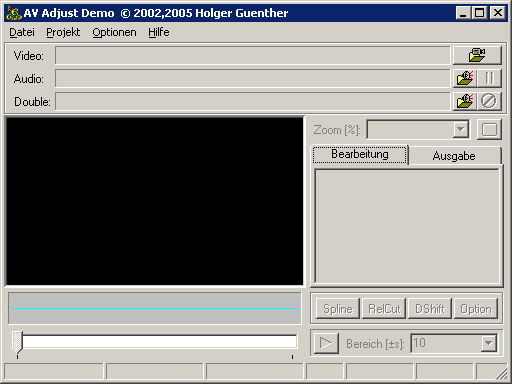
Task: Click the fullscreen rectangle icon next to Zoom
Action: click(x=489, y=130)
